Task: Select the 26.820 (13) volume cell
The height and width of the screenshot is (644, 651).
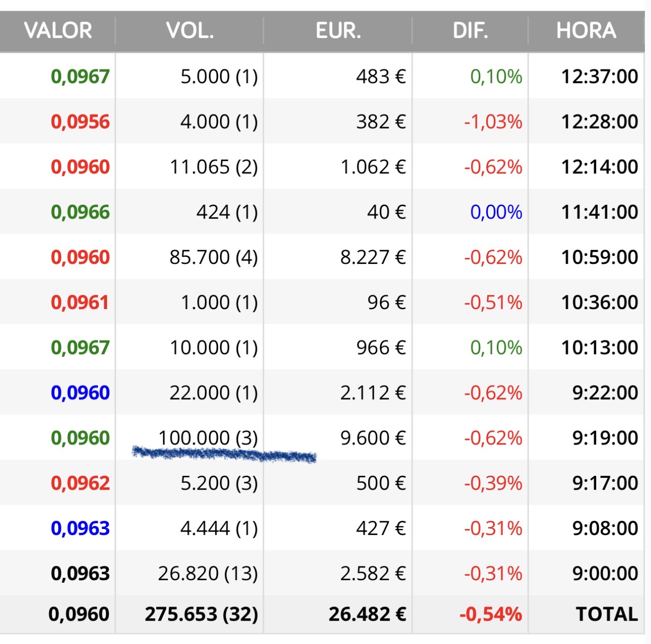Action: click(208, 573)
